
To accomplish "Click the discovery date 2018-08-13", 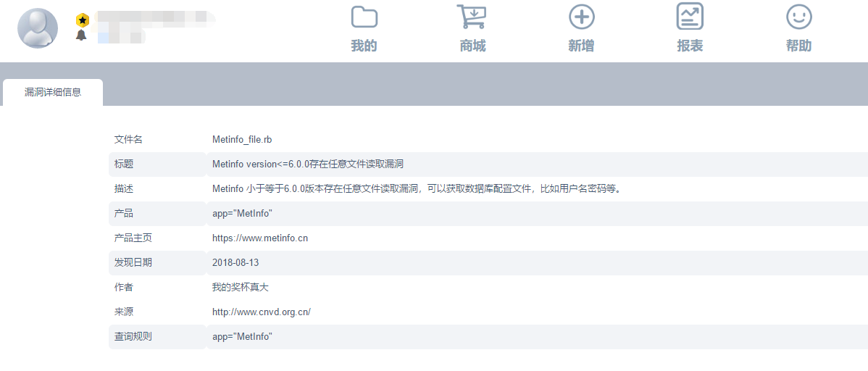I will pos(235,262).
